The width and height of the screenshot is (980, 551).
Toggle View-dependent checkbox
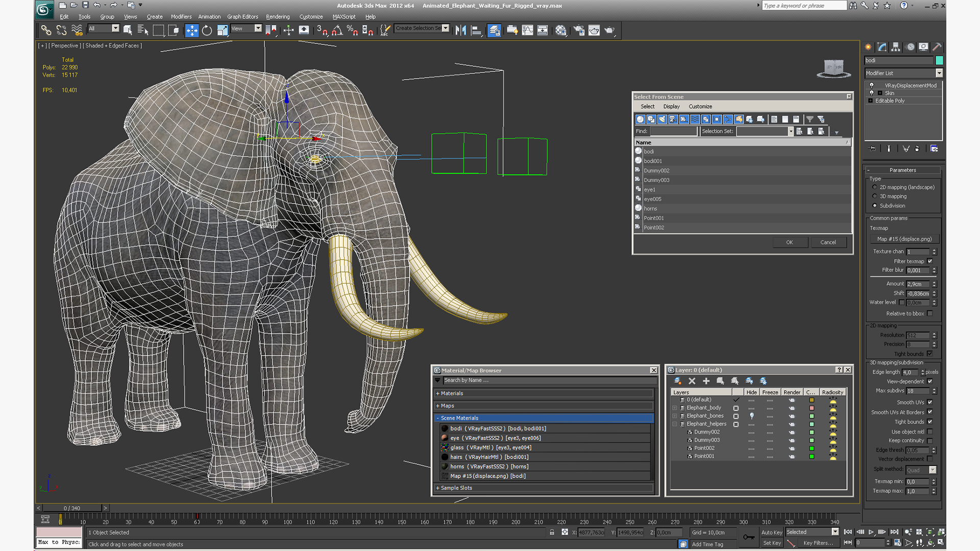click(x=930, y=381)
